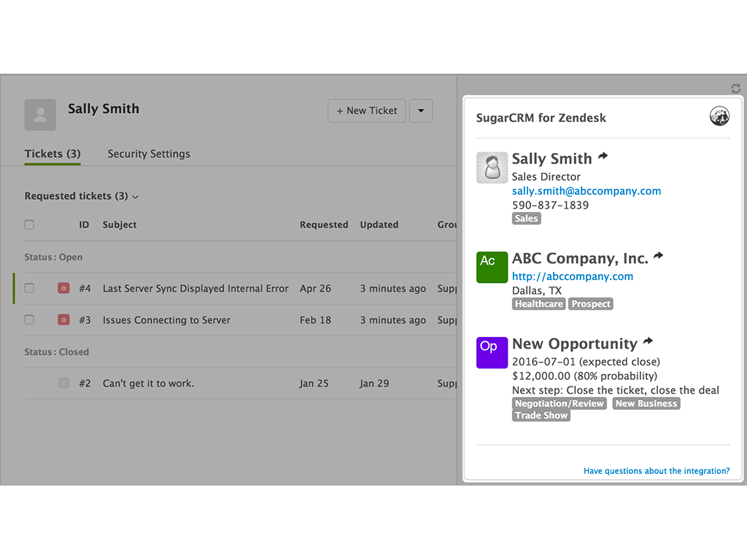The height and width of the screenshot is (560, 747).
Task: Click the SugarCRM logo icon in panel header
Action: (719, 116)
